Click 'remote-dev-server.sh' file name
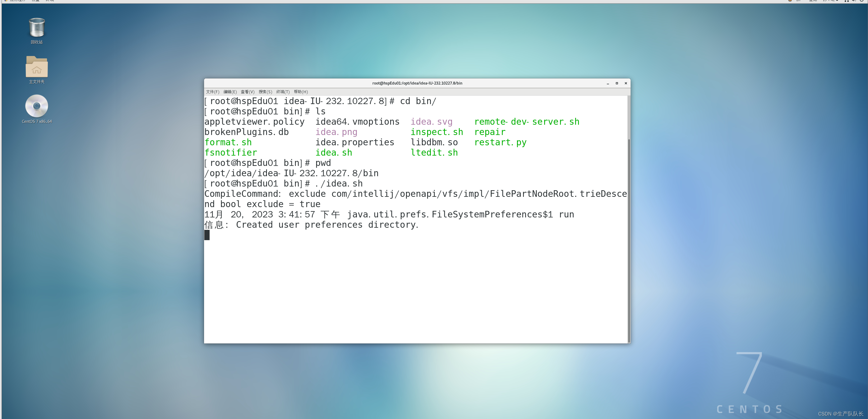This screenshot has height=419, width=868. point(527,122)
